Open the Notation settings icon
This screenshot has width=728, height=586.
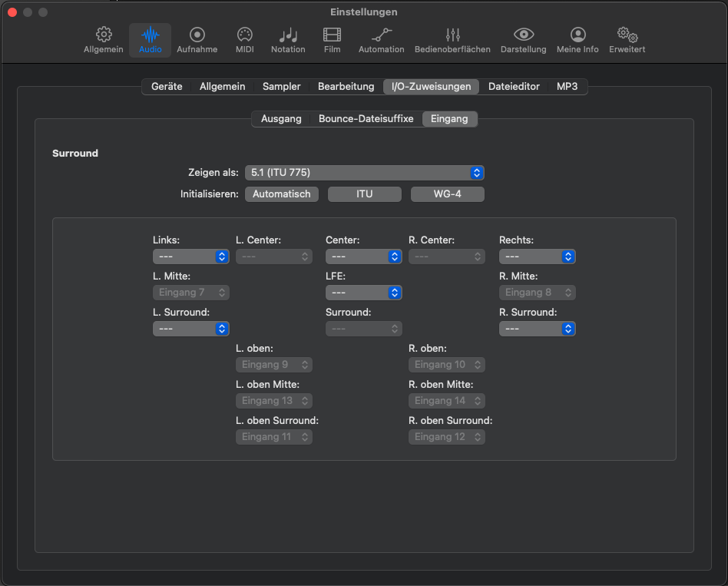[x=288, y=35]
